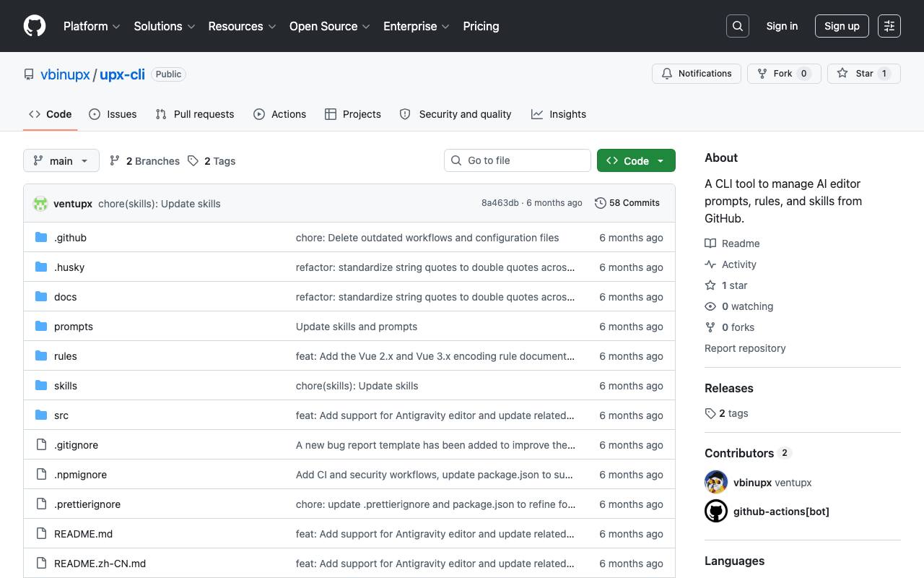Click the tag icon next to 2 Tags
924x578 pixels.
[x=193, y=161]
